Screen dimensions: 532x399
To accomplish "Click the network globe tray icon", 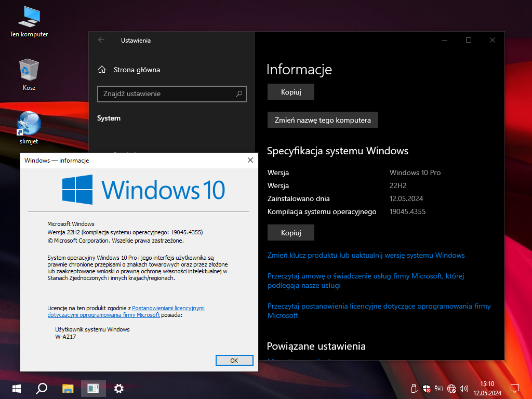I will (451, 388).
